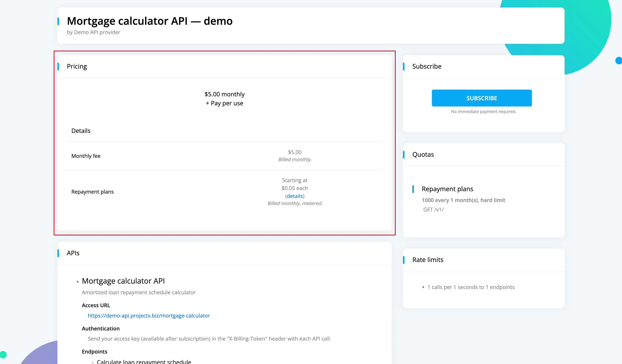Click the Subscribe panel heading
This screenshot has width=622, height=364.
coord(427,67)
